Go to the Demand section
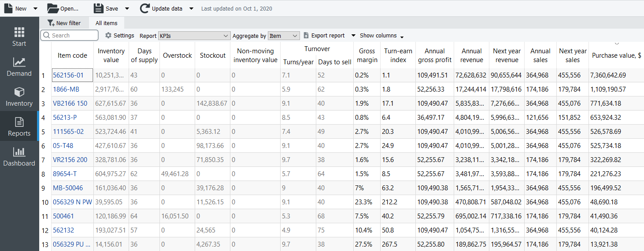 coord(19,67)
